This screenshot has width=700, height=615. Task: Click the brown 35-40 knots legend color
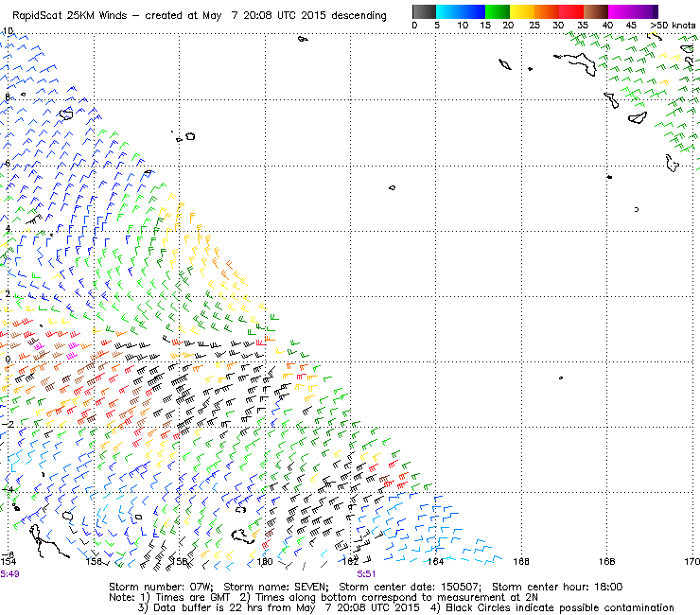click(596, 11)
